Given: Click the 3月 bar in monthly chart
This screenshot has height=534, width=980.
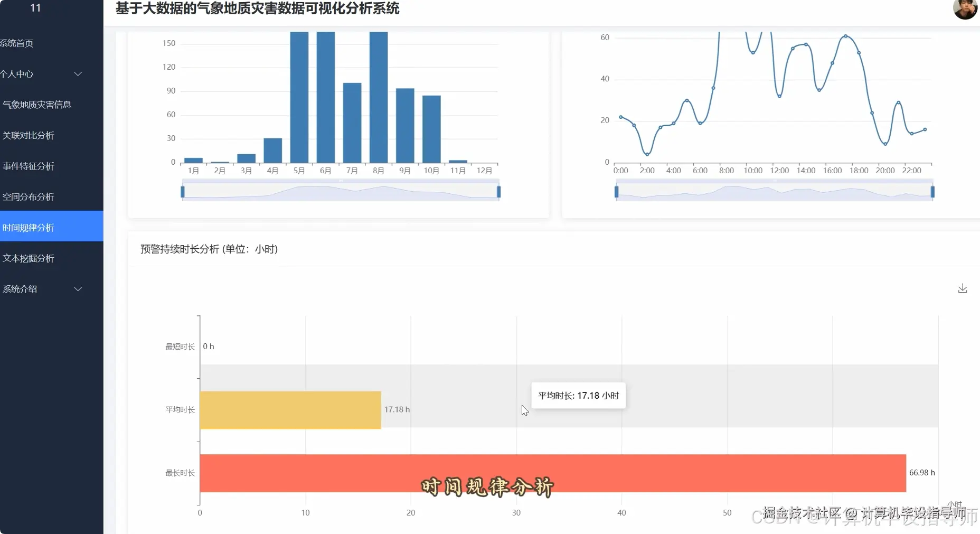Looking at the screenshot, I should coord(246,158).
